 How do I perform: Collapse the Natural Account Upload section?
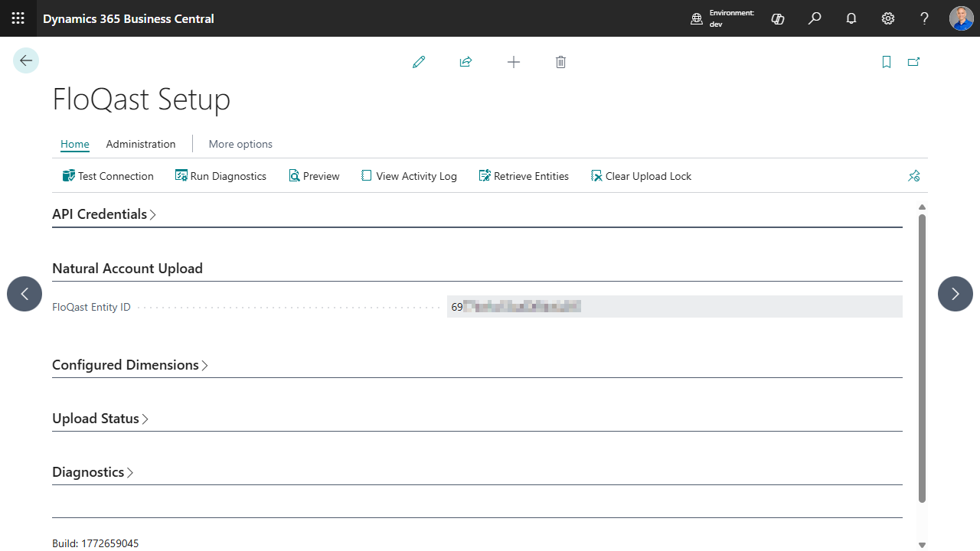[127, 269]
